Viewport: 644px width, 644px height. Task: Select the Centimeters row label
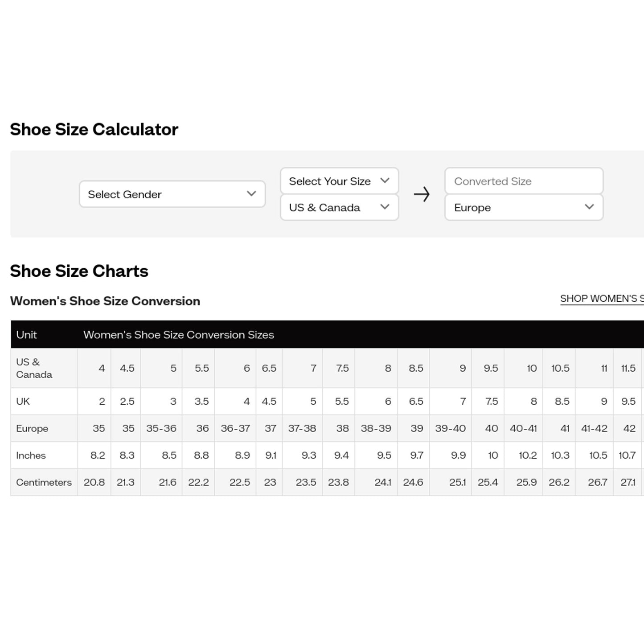pos(44,482)
